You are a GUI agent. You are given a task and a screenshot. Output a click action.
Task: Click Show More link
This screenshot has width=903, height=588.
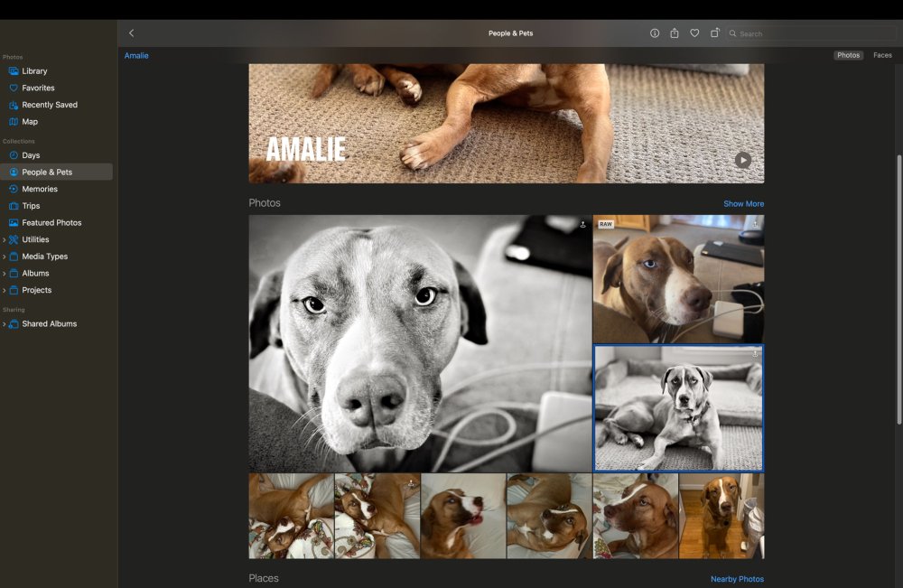tap(743, 204)
